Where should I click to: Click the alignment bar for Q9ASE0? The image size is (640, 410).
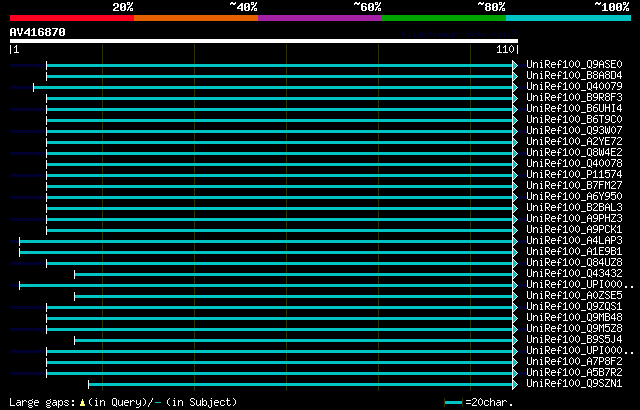(282, 65)
